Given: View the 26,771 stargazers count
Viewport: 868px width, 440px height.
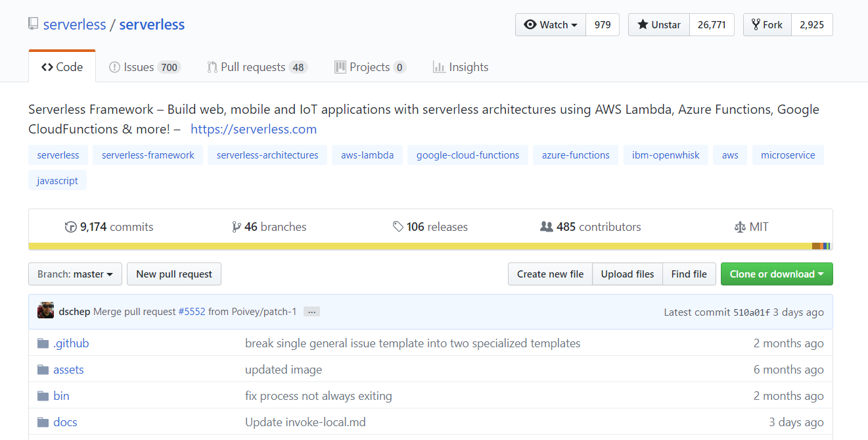Looking at the screenshot, I should [712, 24].
